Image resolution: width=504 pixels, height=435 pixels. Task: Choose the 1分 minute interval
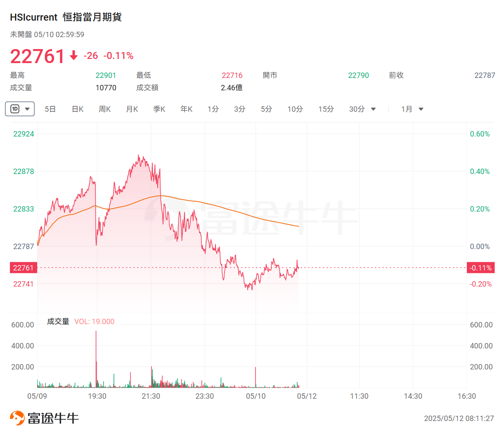[213, 109]
